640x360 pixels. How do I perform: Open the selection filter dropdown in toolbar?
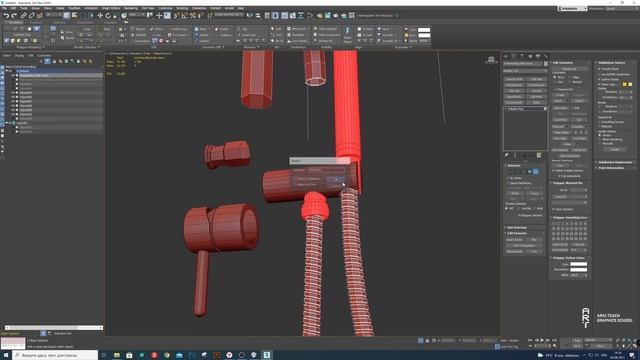(x=53, y=15)
